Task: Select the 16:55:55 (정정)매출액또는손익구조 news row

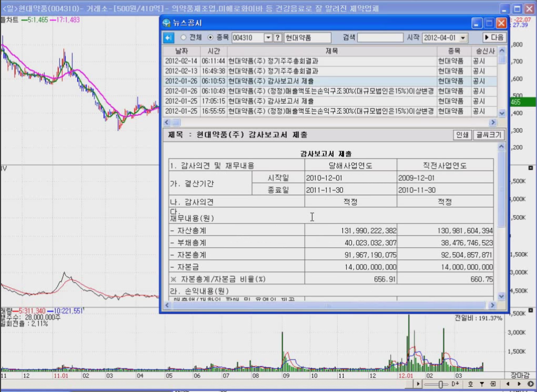Action: (330, 111)
